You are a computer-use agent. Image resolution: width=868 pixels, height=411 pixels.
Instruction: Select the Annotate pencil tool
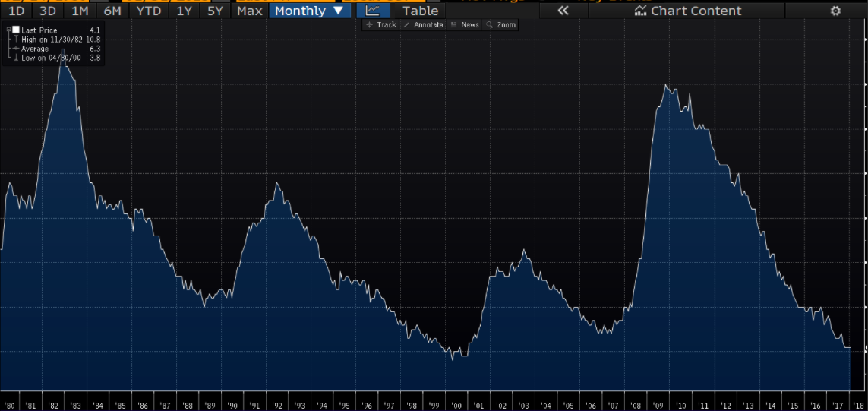424,25
